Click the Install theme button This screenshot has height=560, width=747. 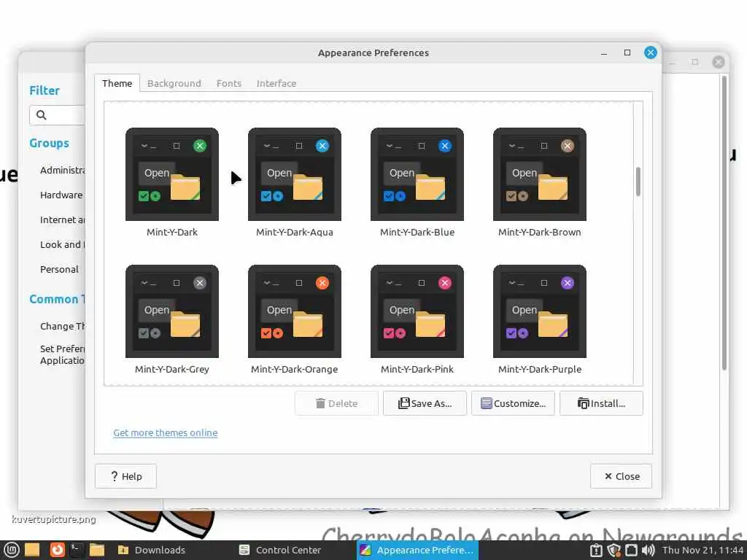point(601,403)
